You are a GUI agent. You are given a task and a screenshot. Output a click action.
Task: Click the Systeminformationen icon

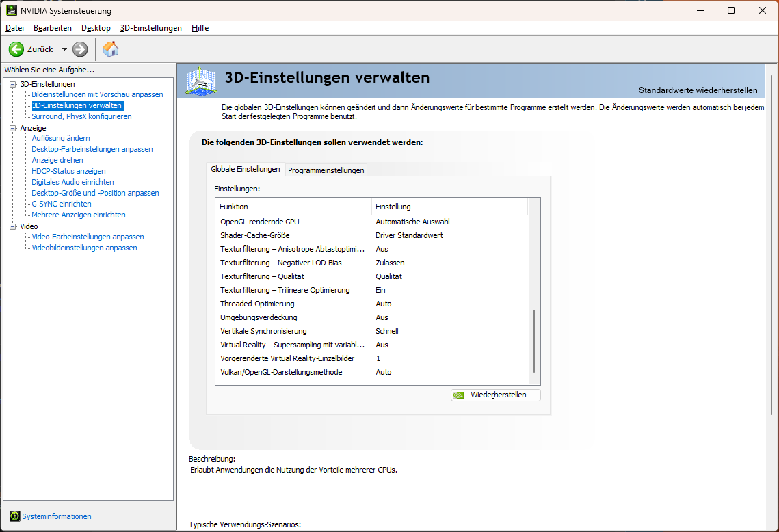[15, 516]
